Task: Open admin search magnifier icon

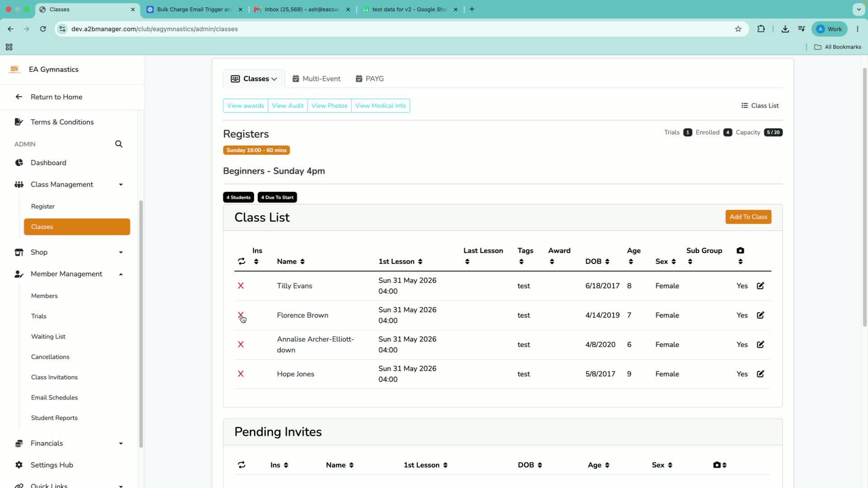Action: click(x=119, y=144)
